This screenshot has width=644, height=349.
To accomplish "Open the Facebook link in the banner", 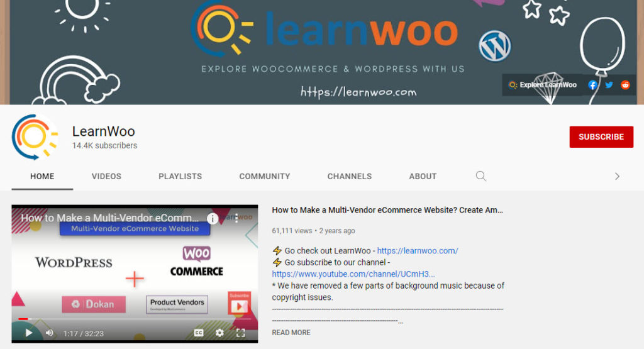I will coord(592,85).
